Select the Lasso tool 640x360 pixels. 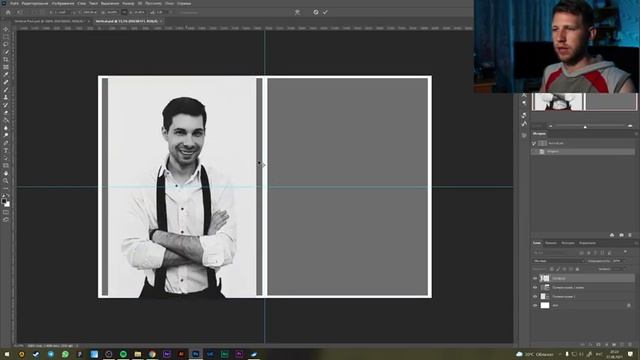(6, 44)
